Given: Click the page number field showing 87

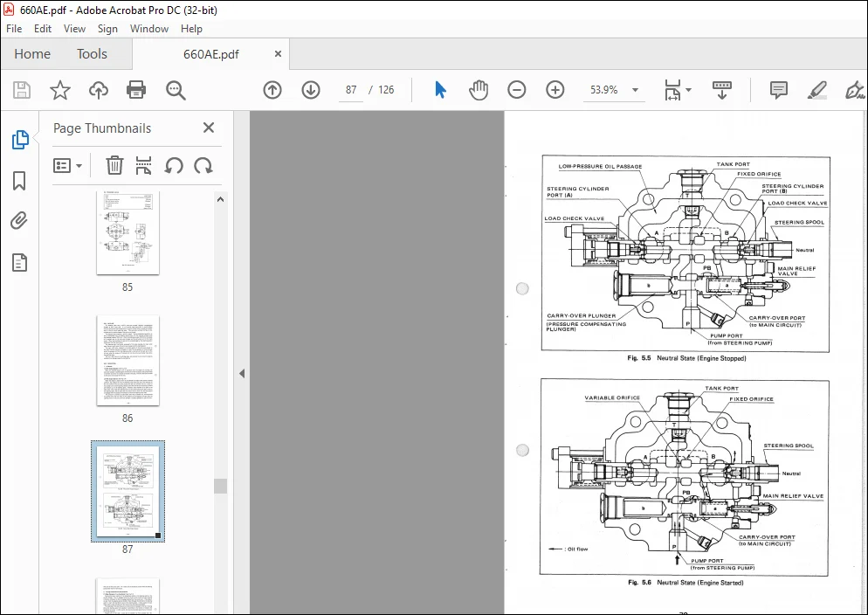Looking at the screenshot, I should 351,90.
